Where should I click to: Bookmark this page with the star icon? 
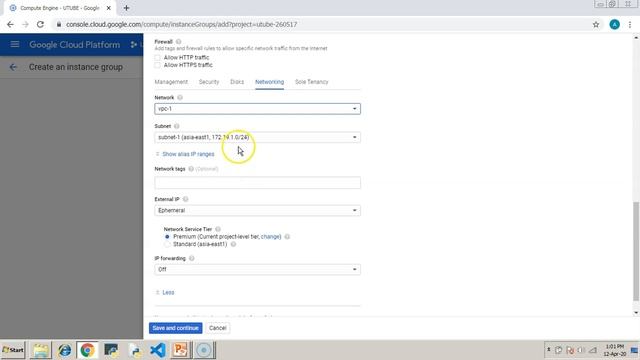596,24
